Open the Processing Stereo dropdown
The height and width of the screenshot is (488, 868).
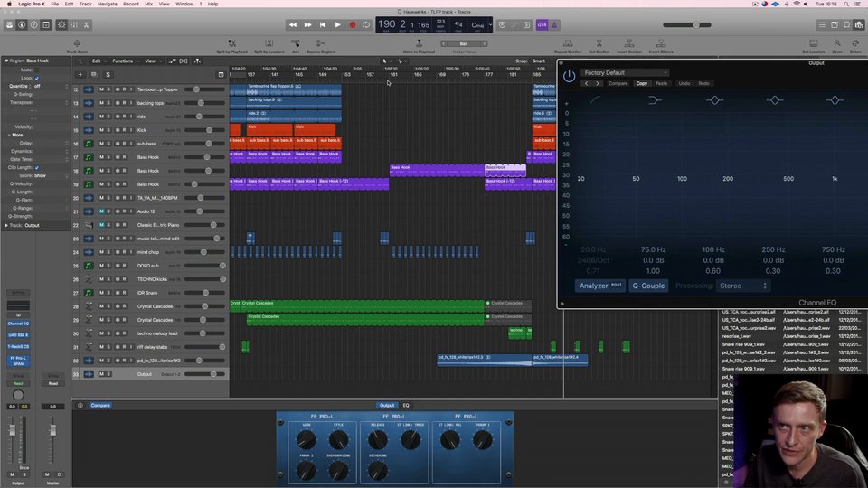(742, 286)
